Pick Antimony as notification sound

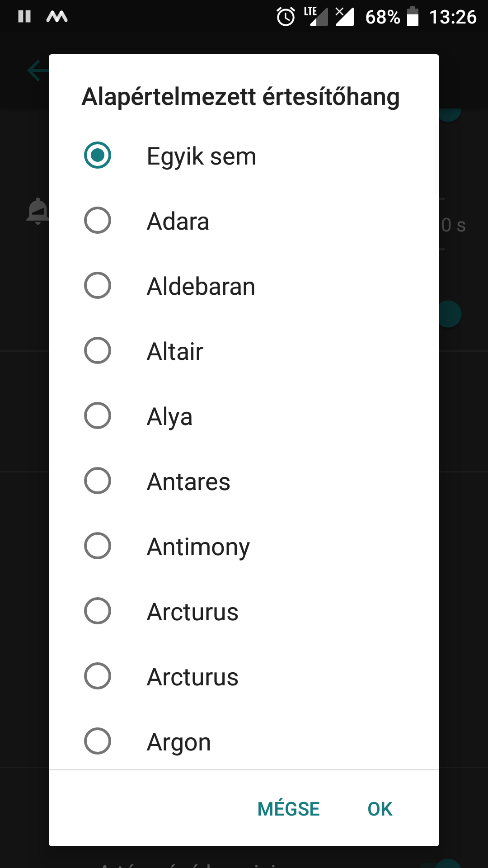pos(244,546)
